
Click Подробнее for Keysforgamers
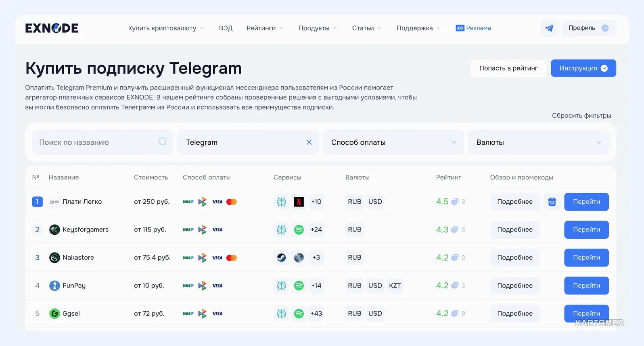[515, 230]
